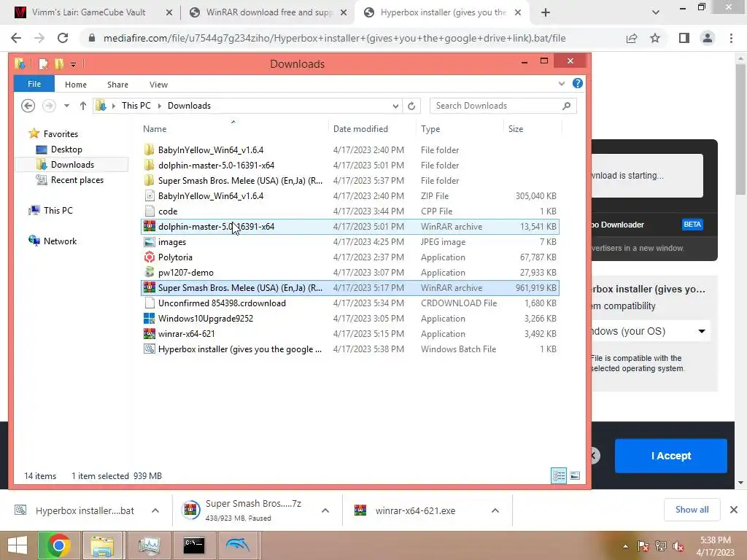Open Chrome from the taskbar

click(58, 545)
